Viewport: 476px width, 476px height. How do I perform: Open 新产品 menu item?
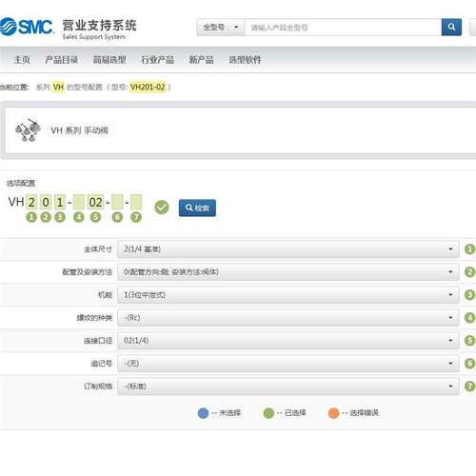(x=202, y=60)
